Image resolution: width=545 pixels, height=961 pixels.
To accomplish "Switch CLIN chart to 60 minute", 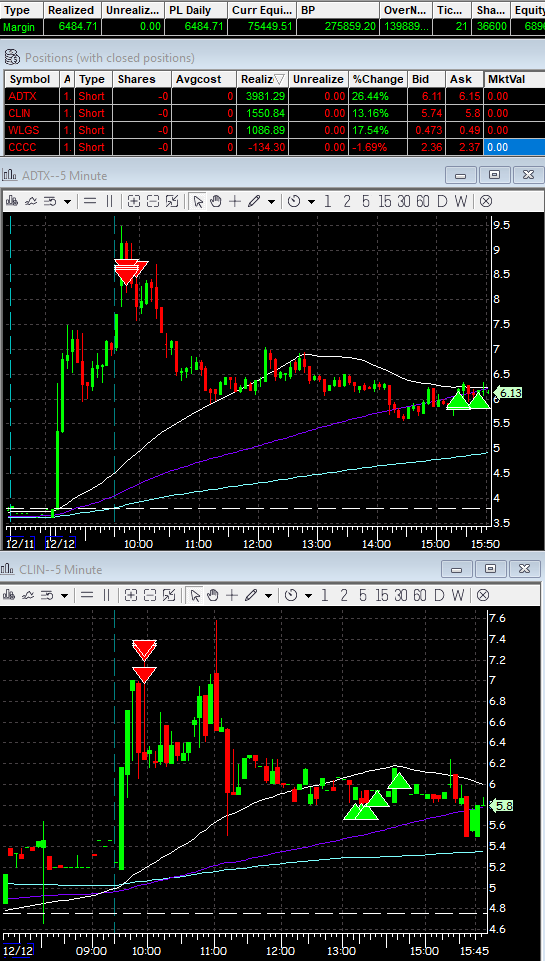I will tap(420, 594).
